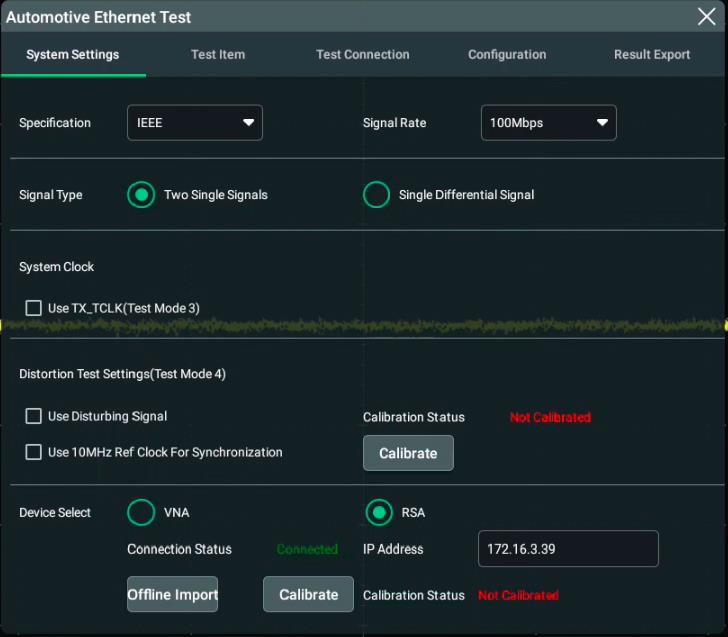Check the Use Disturbing Signal box
The height and width of the screenshot is (637, 728).
34,416
